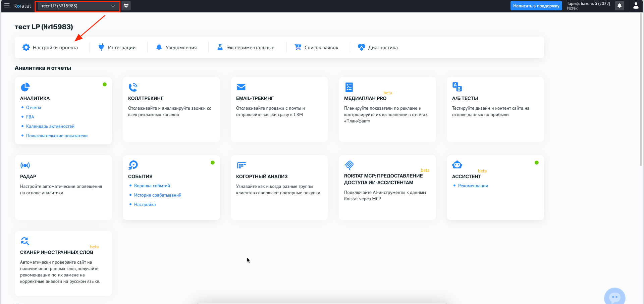Click Написать в поддержку button
644x304 pixels.
click(536, 6)
